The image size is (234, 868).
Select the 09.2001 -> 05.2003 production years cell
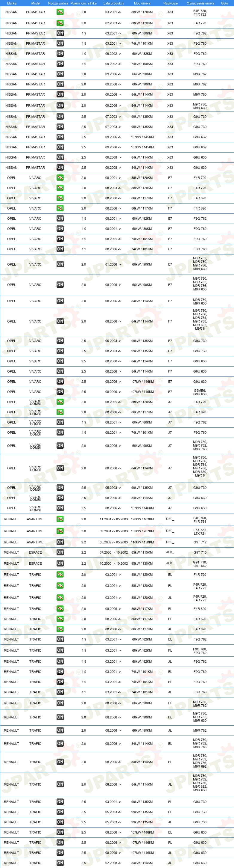click(114, 531)
